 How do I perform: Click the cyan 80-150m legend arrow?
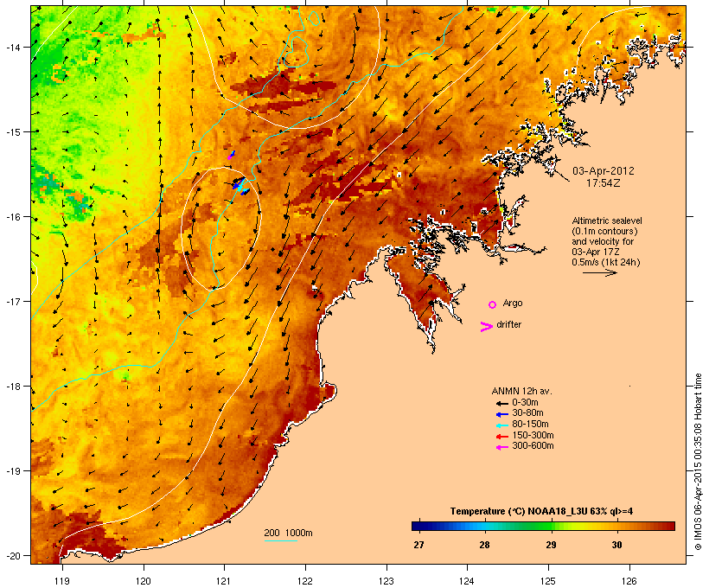(x=502, y=425)
